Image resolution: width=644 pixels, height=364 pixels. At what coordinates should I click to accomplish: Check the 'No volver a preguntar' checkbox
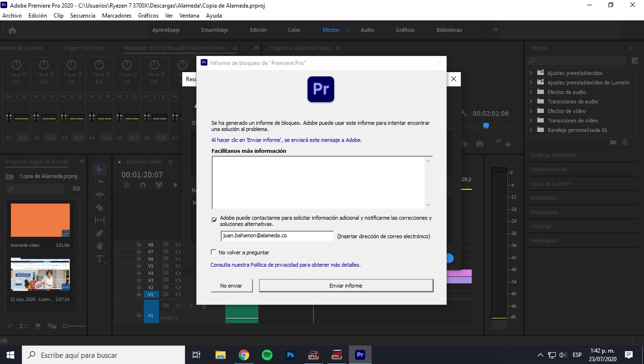(214, 252)
